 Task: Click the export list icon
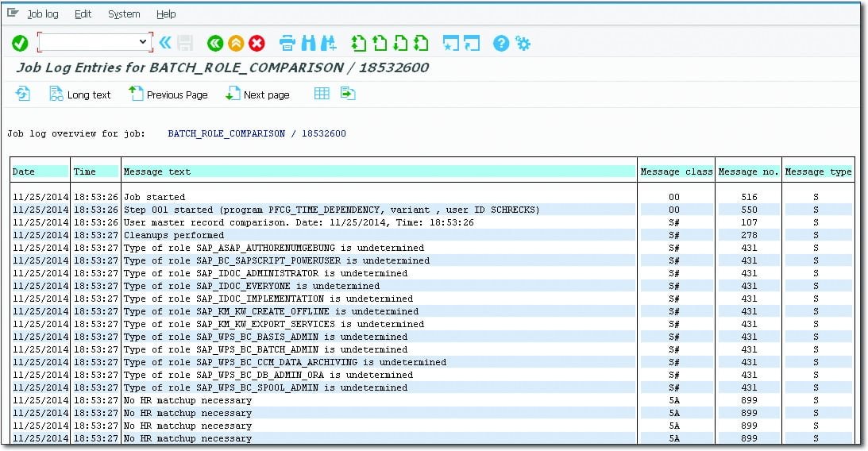click(x=348, y=94)
